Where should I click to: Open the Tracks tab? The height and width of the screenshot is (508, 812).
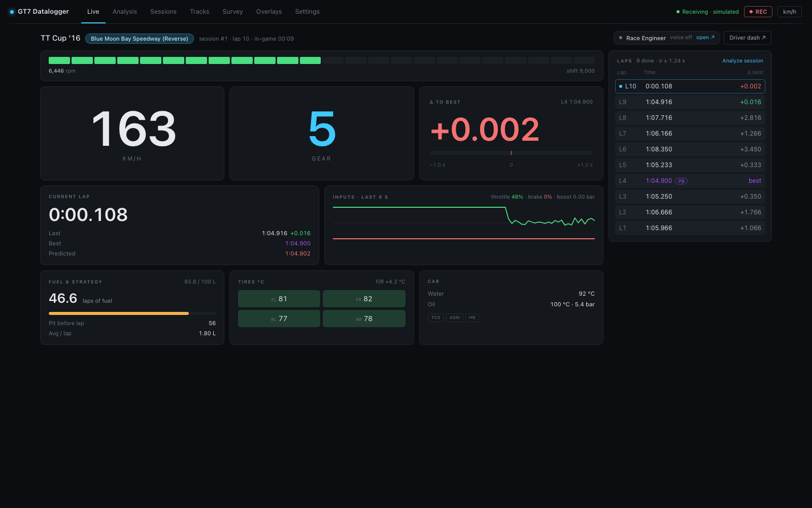point(199,12)
